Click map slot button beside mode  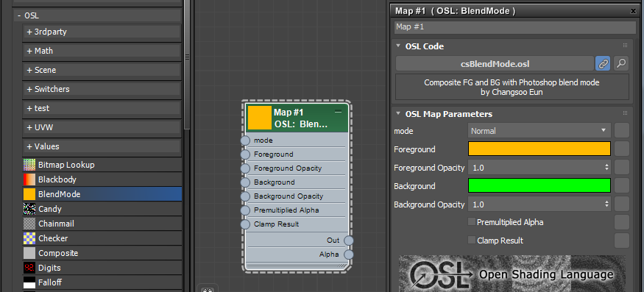622,131
